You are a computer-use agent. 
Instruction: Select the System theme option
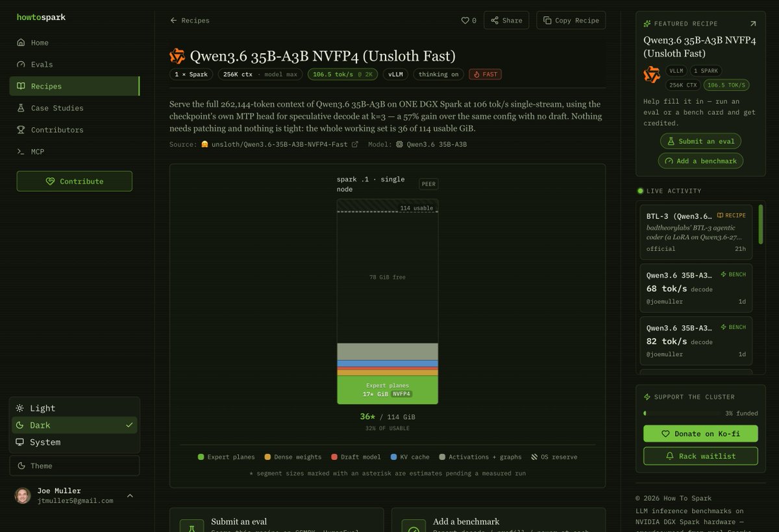[x=75, y=442]
